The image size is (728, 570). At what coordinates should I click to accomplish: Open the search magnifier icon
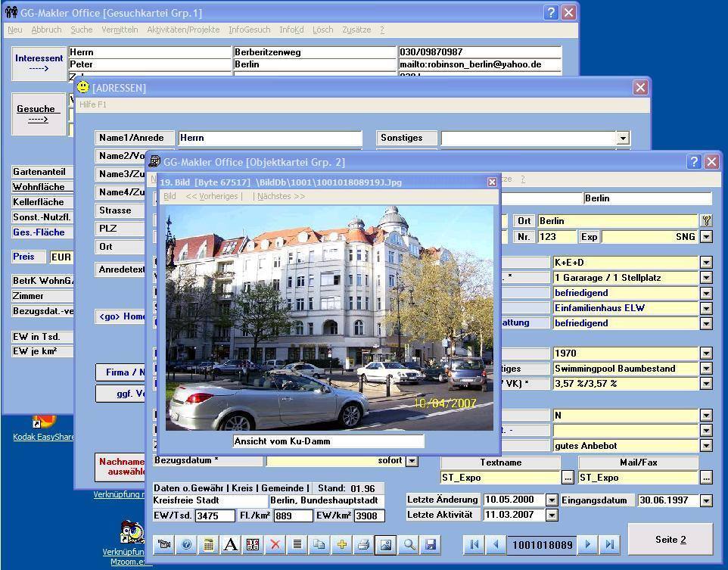(407, 544)
